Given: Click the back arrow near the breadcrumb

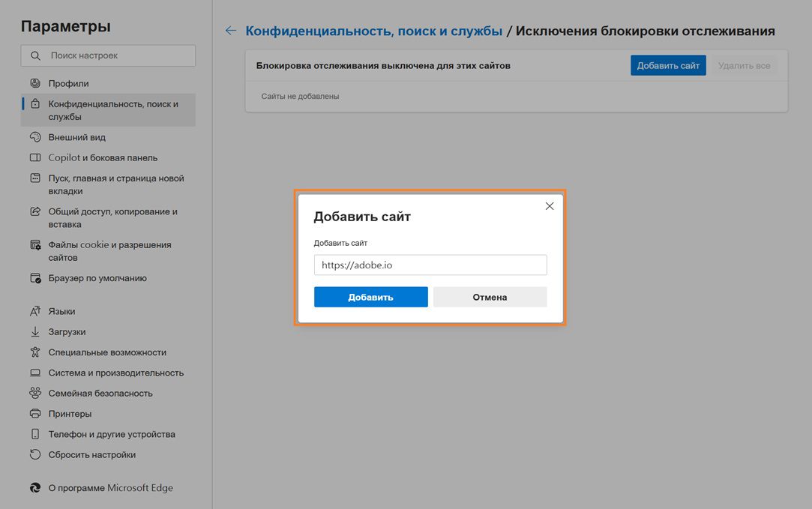Looking at the screenshot, I should (230, 31).
